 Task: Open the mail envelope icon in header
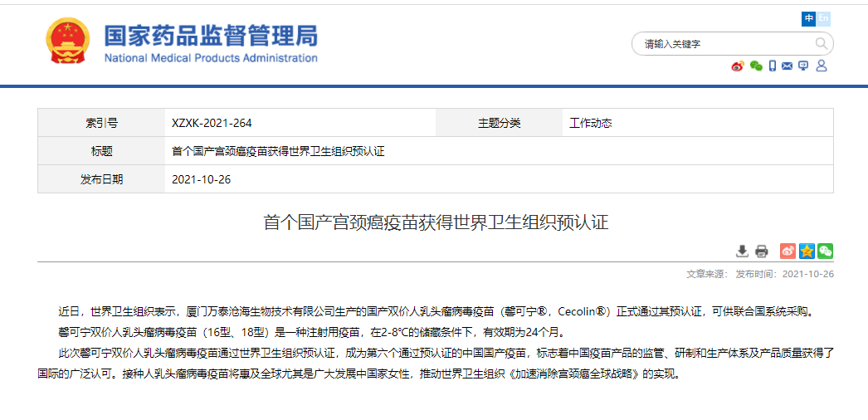click(x=788, y=66)
